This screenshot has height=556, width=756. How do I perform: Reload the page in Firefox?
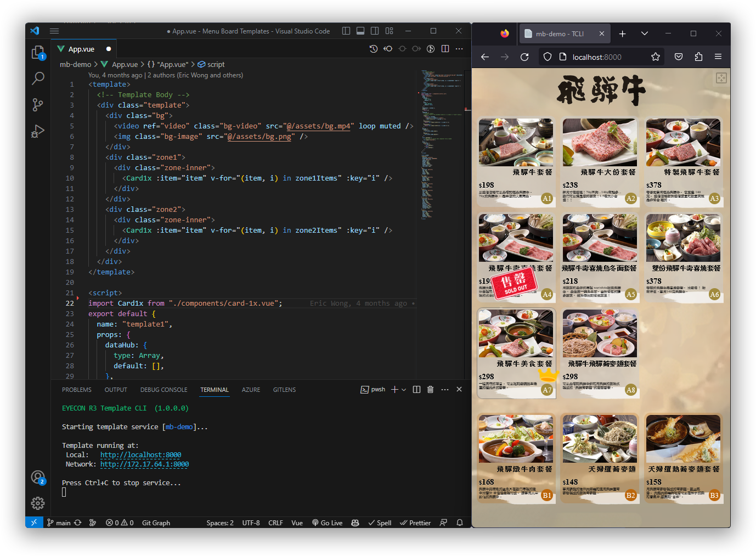524,57
